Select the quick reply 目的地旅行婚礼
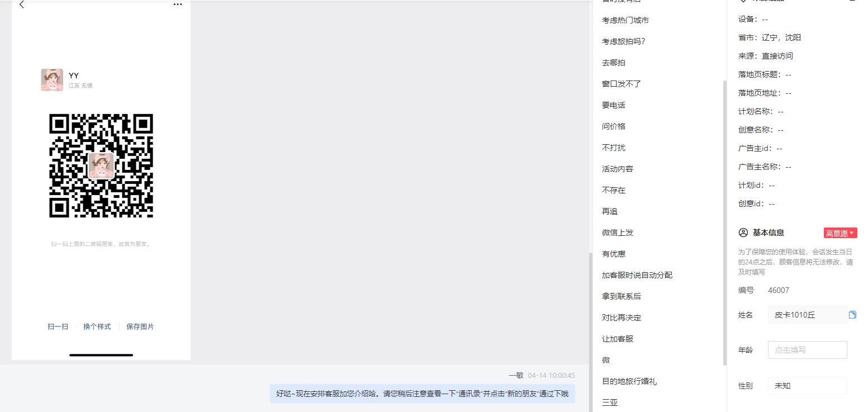This screenshot has height=412, width=868. [629, 381]
